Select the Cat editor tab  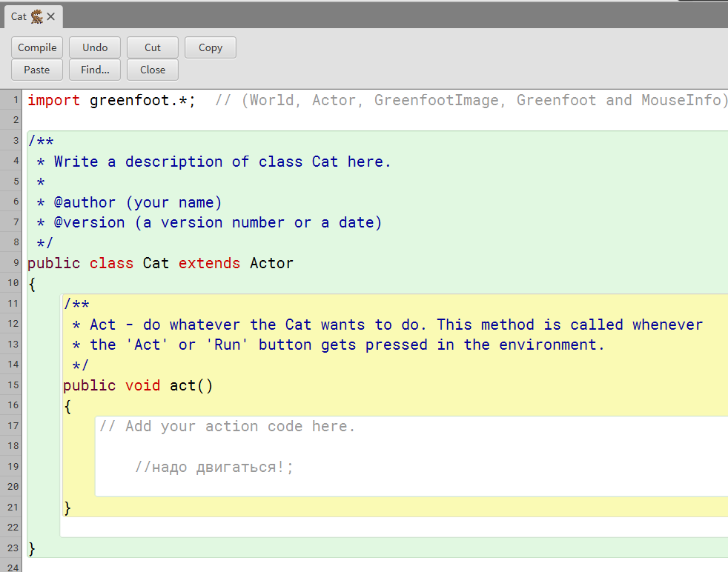pyautogui.click(x=33, y=17)
